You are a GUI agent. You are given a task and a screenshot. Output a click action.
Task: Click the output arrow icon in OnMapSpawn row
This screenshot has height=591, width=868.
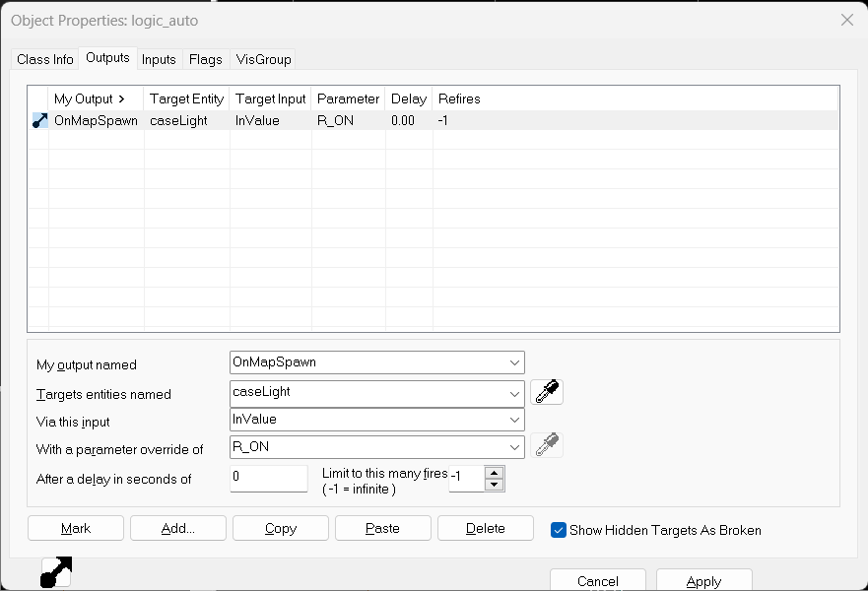(x=39, y=121)
